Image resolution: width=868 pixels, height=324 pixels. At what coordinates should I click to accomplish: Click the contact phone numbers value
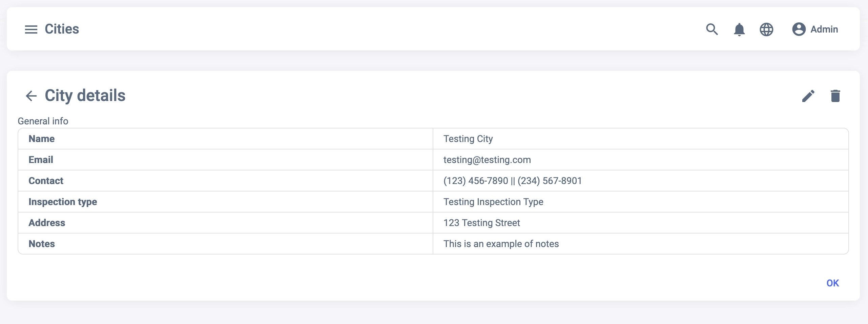point(512,181)
